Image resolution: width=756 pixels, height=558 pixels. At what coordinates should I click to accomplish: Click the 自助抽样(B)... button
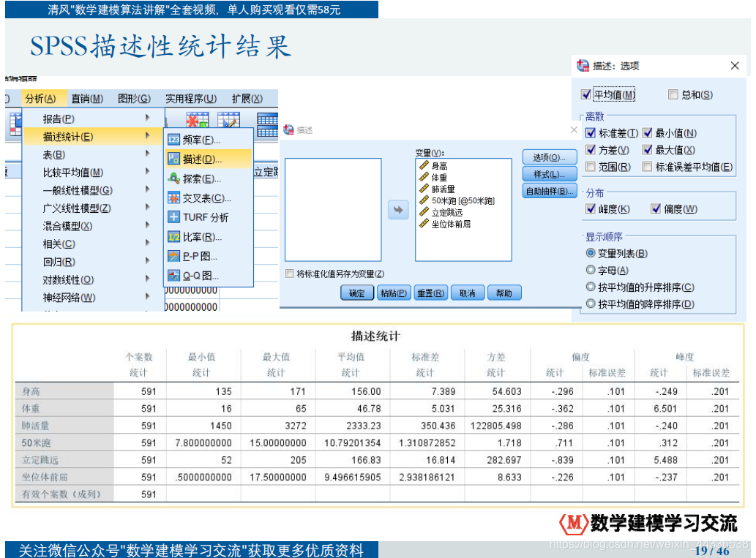tap(550, 191)
